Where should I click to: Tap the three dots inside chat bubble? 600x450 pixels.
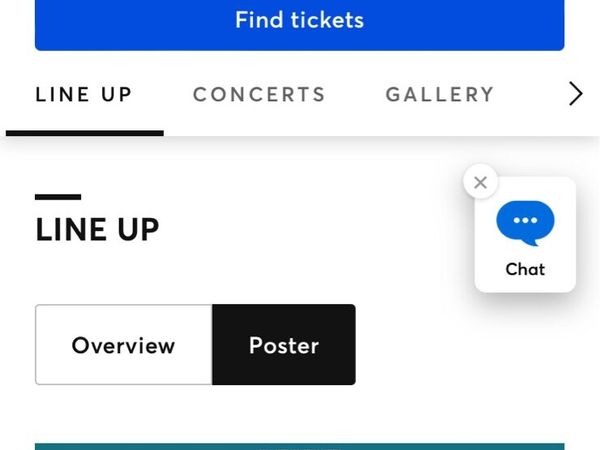click(x=525, y=220)
